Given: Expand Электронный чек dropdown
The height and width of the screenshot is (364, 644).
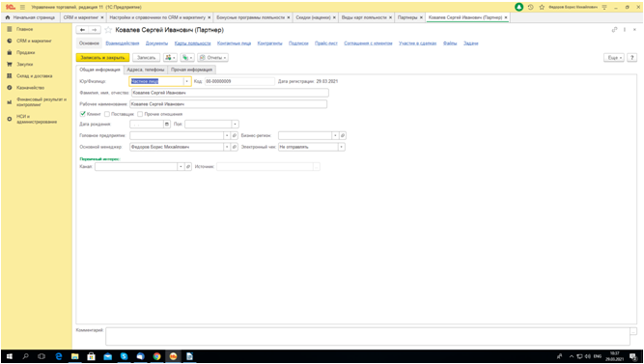Looking at the screenshot, I should point(342,147).
